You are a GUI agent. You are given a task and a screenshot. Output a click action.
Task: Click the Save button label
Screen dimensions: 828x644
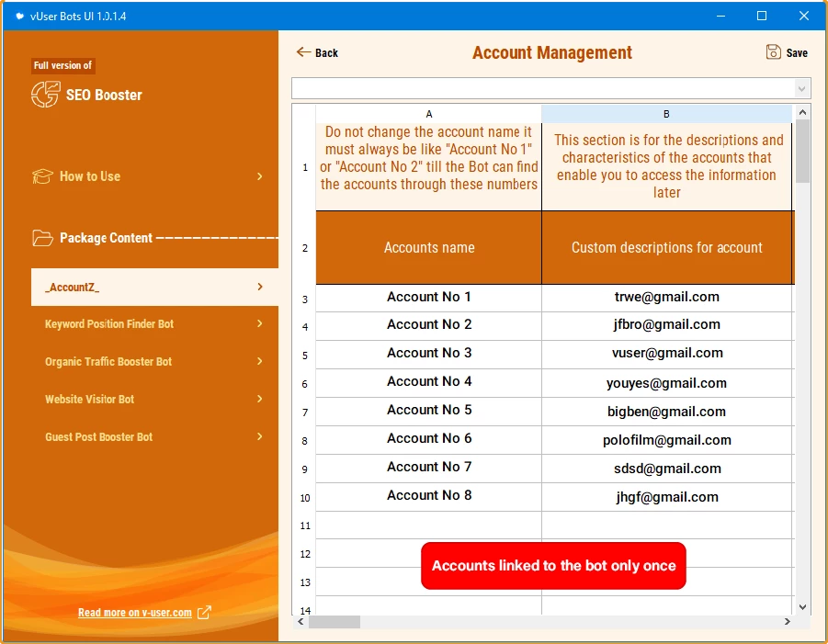click(x=797, y=52)
